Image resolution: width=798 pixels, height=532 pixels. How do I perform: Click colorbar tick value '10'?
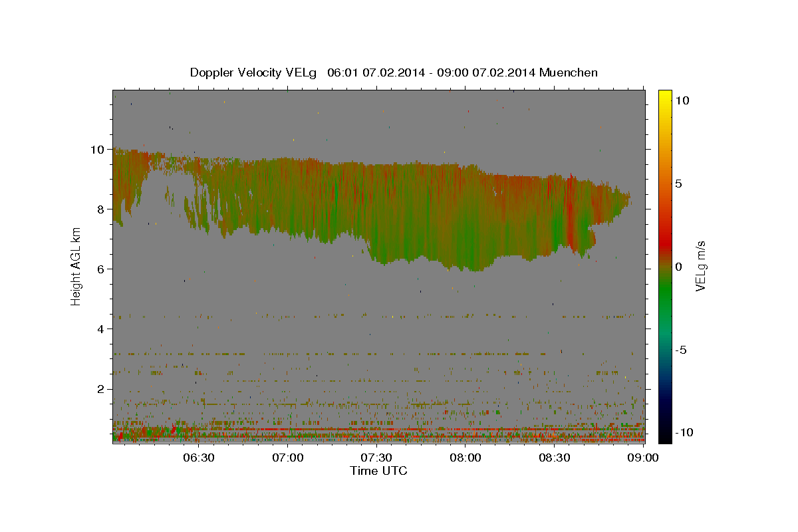coord(682,100)
